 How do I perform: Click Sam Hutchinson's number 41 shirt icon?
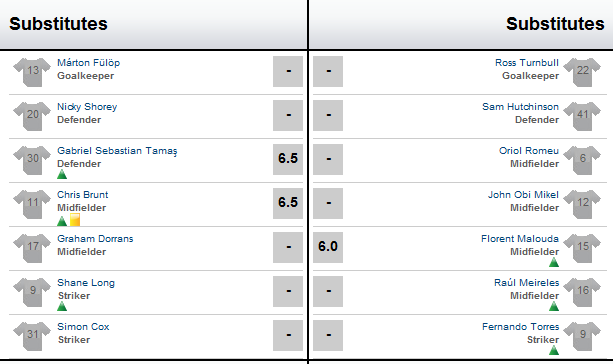pos(583,116)
